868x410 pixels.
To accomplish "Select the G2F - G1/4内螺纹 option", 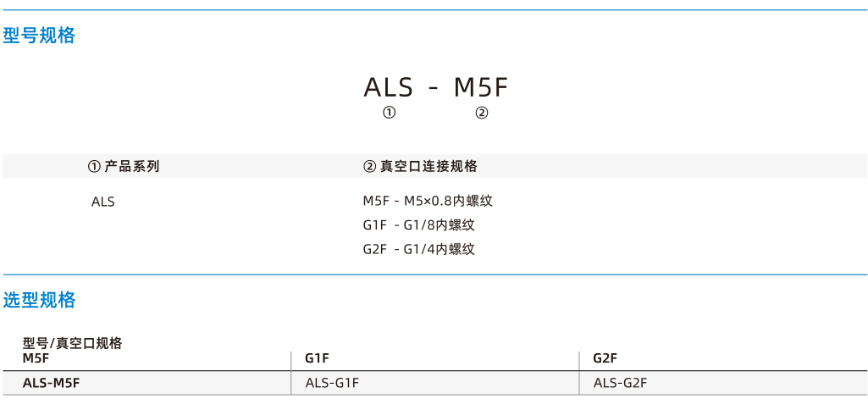I will tap(419, 249).
